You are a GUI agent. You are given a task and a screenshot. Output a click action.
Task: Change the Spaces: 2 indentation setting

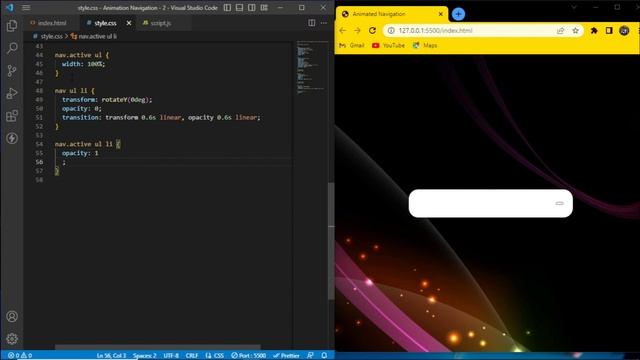click(144, 356)
